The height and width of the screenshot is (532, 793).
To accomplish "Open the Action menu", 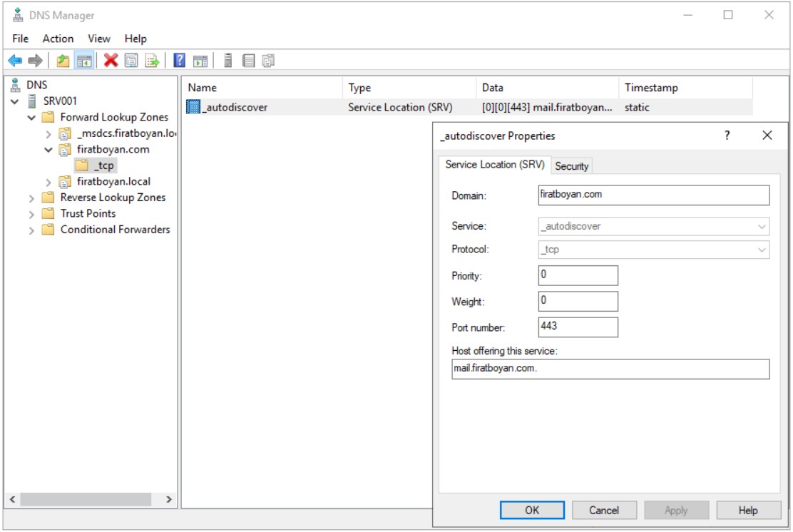I will coord(58,39).
